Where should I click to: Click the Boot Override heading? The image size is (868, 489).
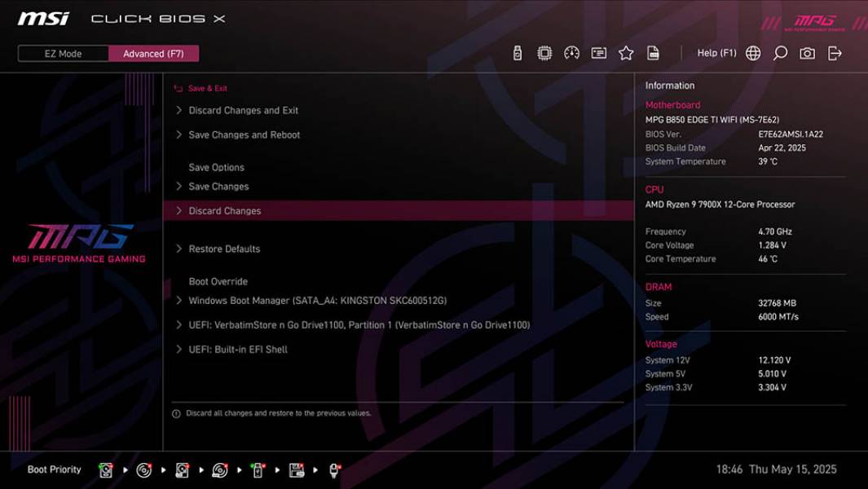click(218, 281)
